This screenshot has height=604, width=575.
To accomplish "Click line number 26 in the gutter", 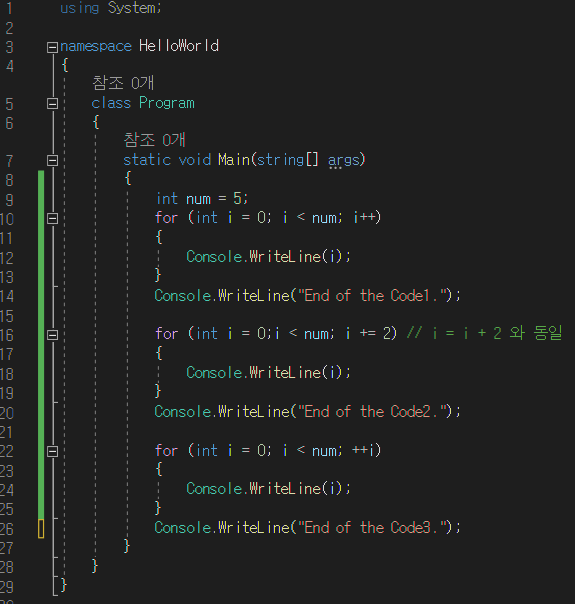I will pos(7,529).
